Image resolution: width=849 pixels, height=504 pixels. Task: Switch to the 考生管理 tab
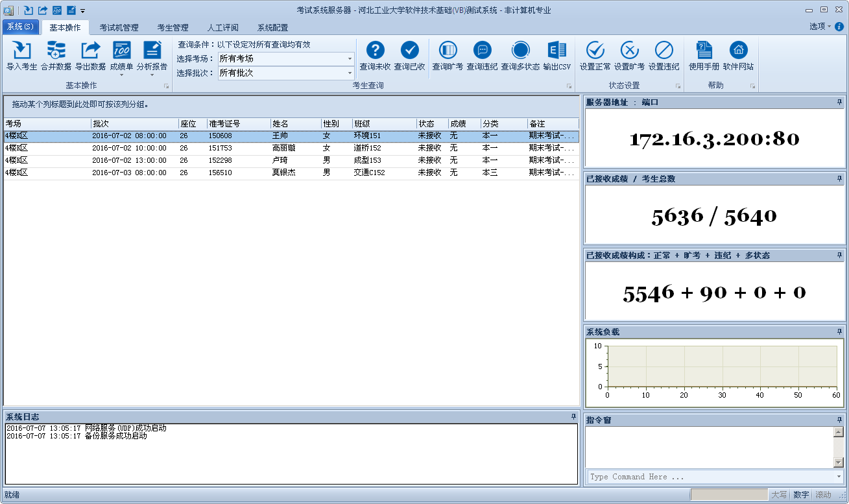click(x=173, y=28)
